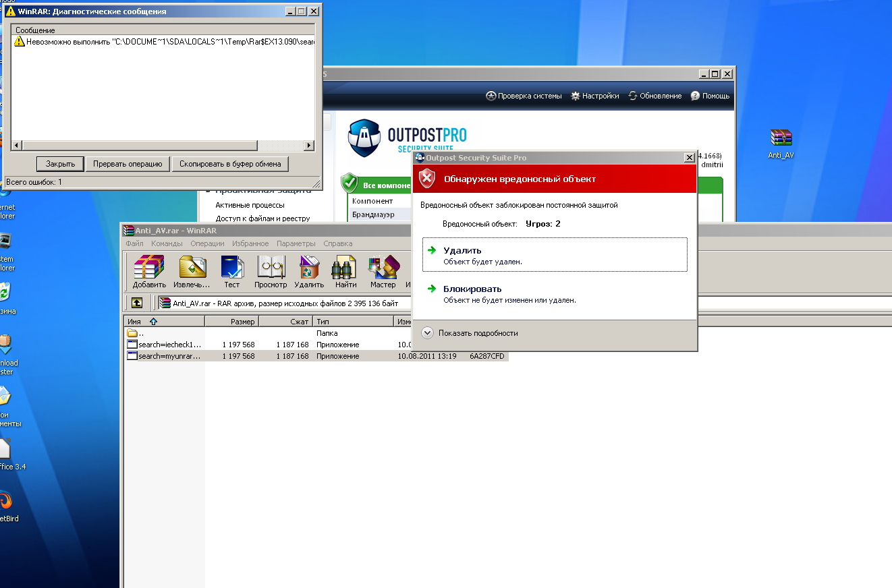Open the View (Просмотр) tool in WinRAR

point(271,271)
